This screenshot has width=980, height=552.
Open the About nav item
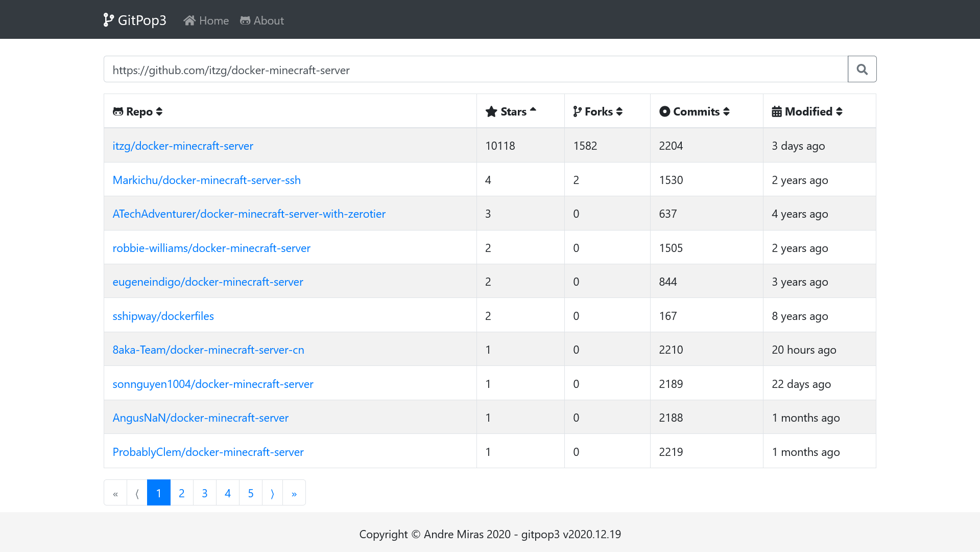click(x=262, y=20)
